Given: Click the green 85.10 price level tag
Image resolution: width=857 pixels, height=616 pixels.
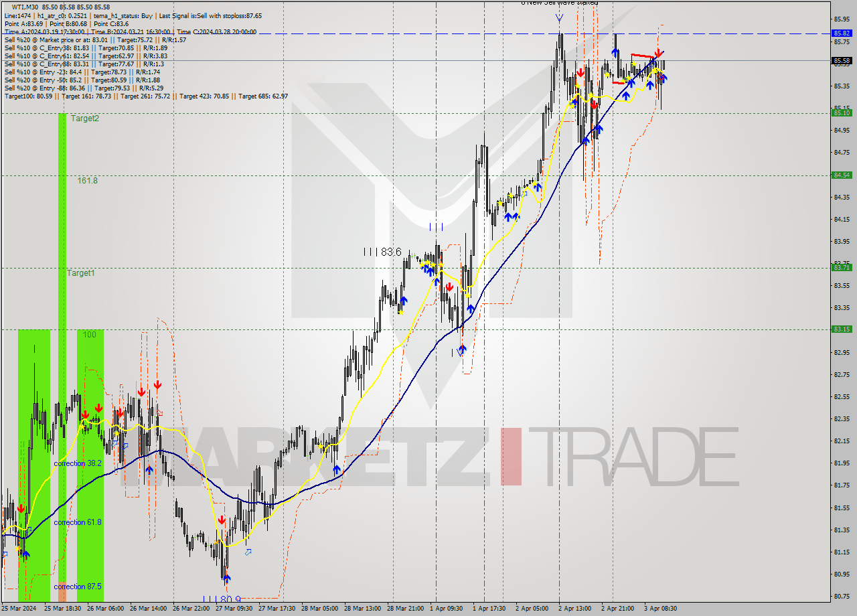Looking at the screenshot, I should [x=842, y=113].
